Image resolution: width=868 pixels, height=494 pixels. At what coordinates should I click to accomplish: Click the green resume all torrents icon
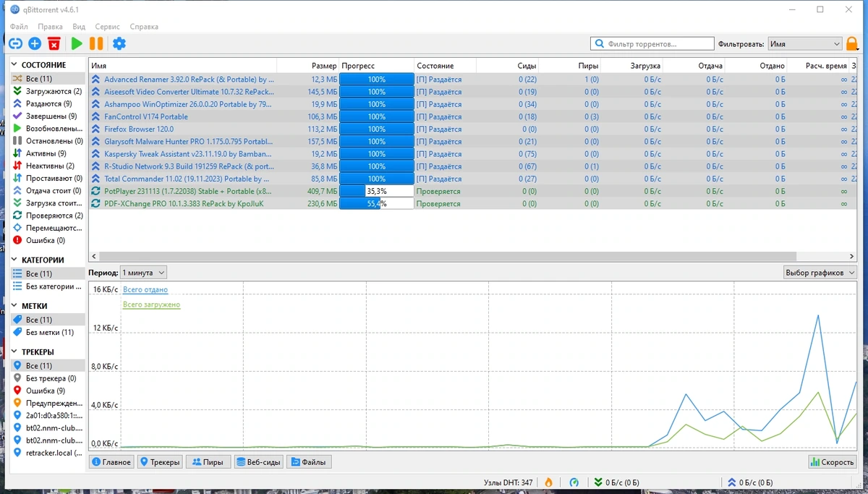click(77, 44)
